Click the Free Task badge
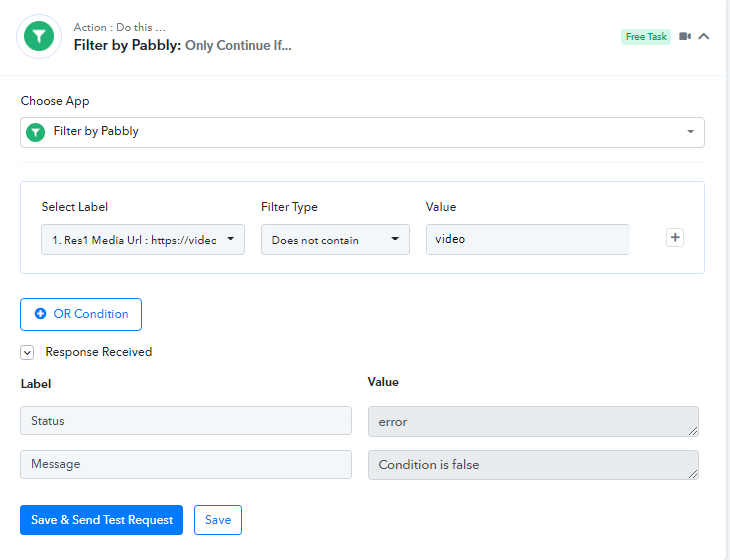The height and width of the screenshot is (560, 730). pos(646,37)
